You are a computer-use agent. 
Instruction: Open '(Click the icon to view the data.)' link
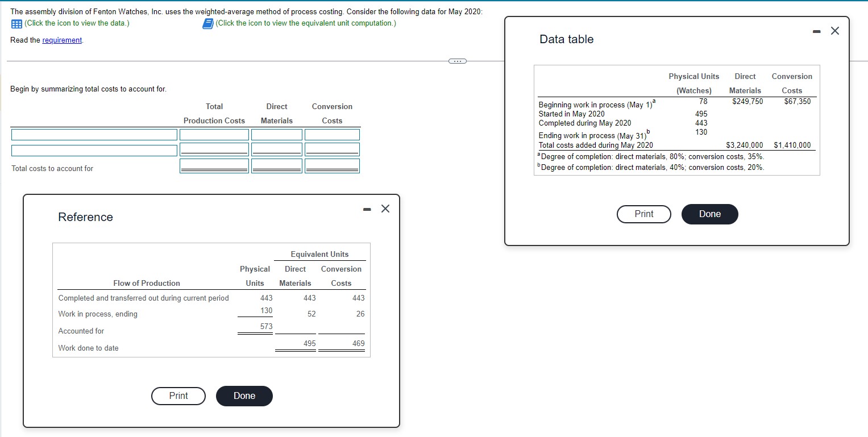[77, 23]
